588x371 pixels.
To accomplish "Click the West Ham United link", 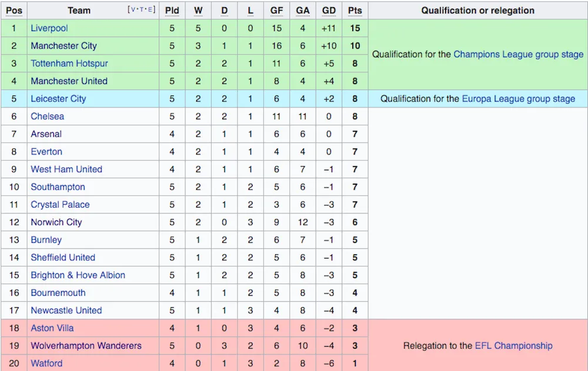I will (x=66, y=169).
